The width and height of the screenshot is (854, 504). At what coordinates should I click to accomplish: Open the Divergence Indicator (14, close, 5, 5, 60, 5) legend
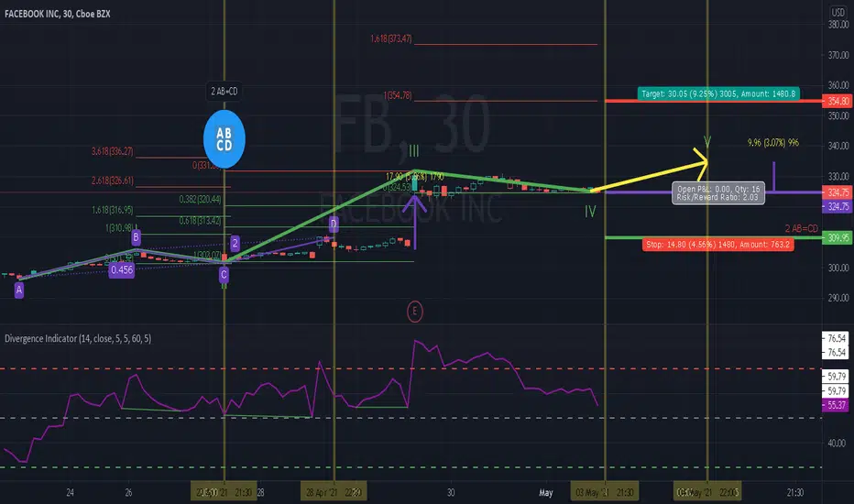78,339
